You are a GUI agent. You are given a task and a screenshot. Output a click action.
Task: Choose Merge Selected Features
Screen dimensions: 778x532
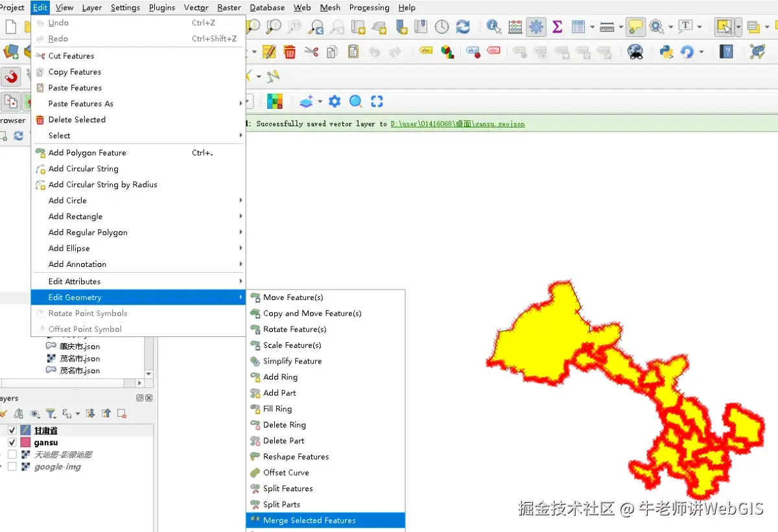coord(325,520)
